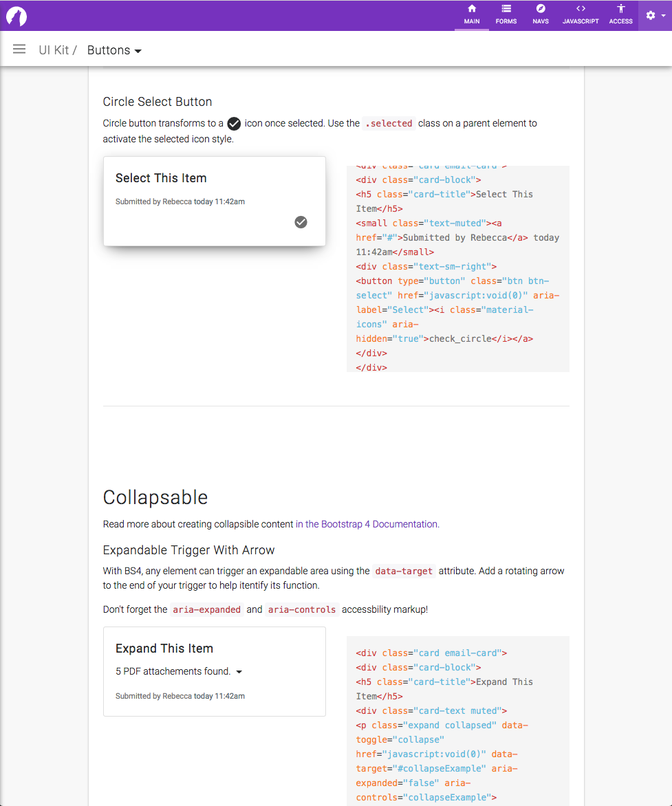This screenshot has height=806, width=672.
Task: Click the code line containing 'check_circle'
Action: pos(444,339)
